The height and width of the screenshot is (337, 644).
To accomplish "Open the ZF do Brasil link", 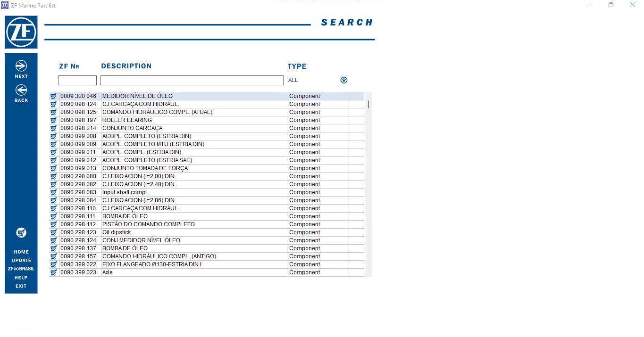I will click(x=21, y=269).
